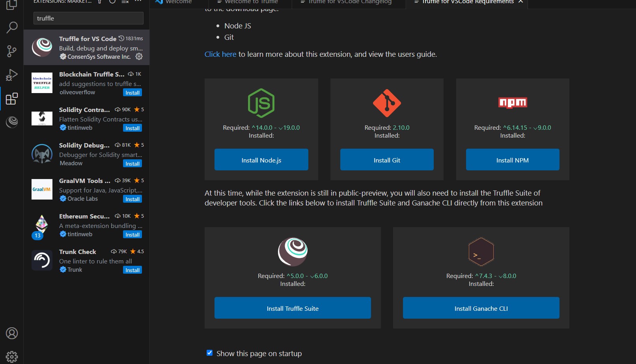This screenshot has width=636, height=364.
Task: Open the Trunk Check extension title
Action: [x=78, y=252]
